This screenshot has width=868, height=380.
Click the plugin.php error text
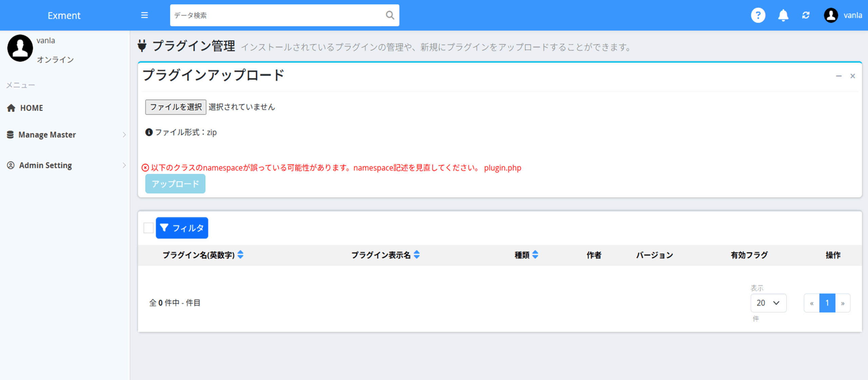pyautogui.click(x=502, y=168)
